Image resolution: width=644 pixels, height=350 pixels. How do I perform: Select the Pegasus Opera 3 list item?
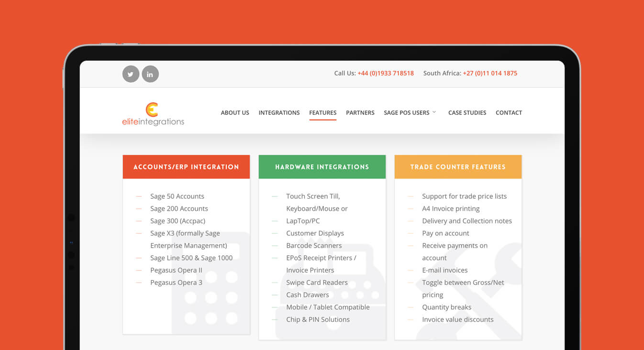(x=176, y=283)
